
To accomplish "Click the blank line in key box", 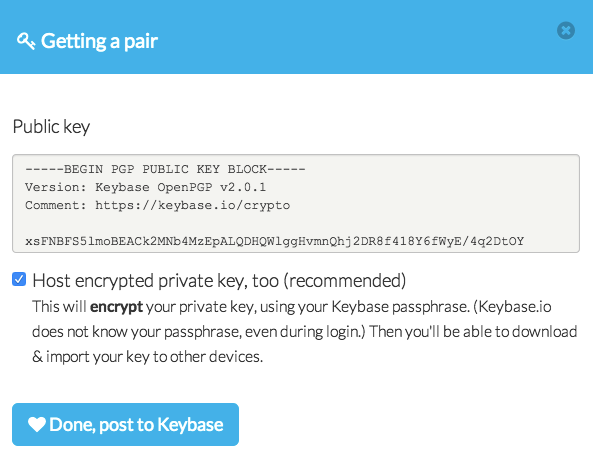I will 296,223.
